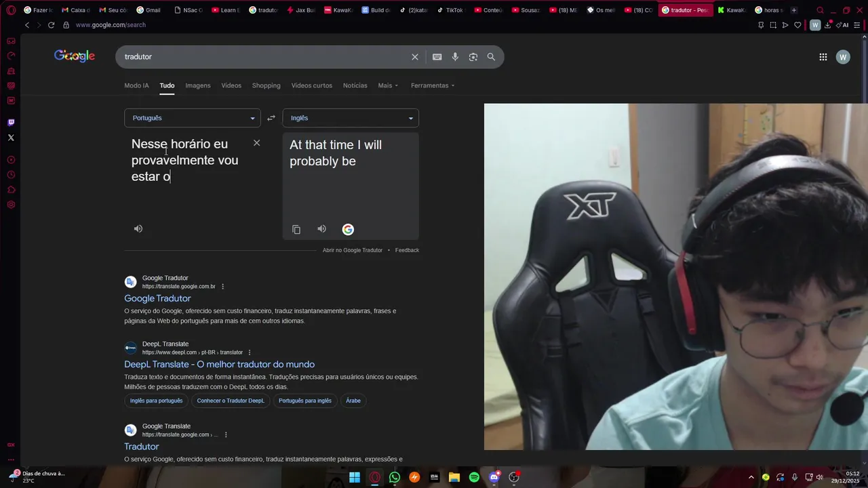Go to Google homepage via logo

click(x=75, y=56)
